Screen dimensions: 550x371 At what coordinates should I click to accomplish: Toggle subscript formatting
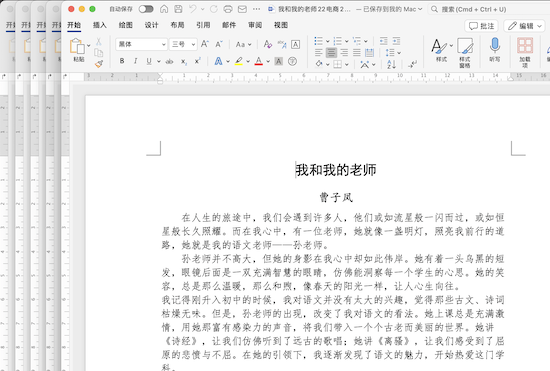(x=184, y=61)
